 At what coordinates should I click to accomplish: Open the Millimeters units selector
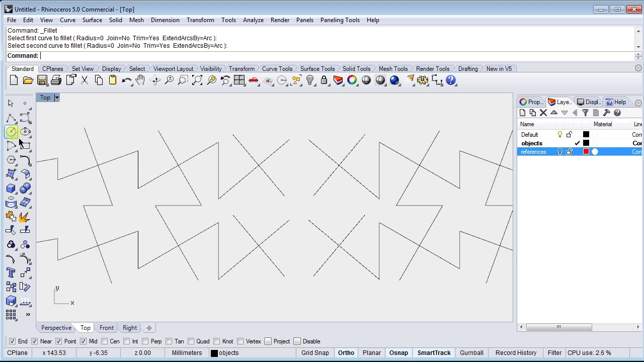187,353
